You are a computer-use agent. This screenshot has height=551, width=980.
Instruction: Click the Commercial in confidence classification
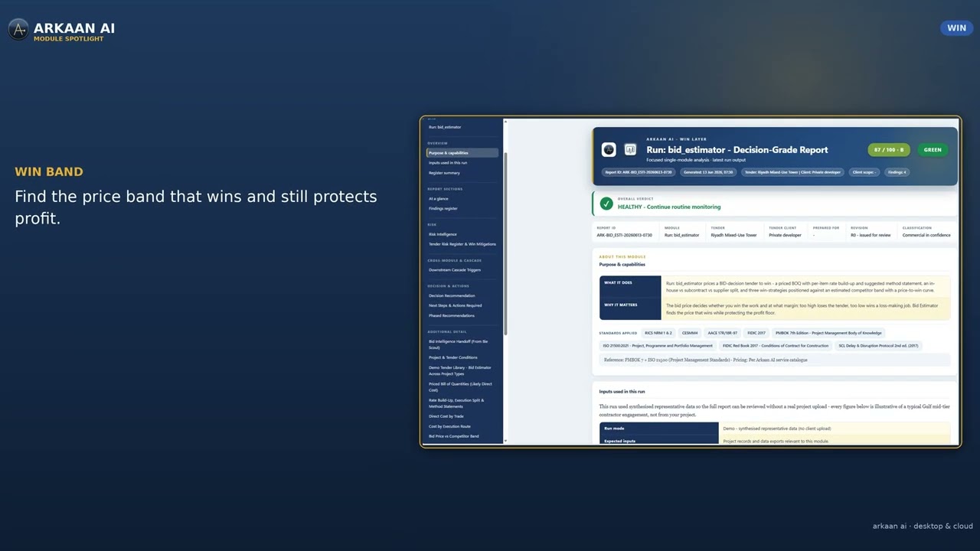coord(926,235)
